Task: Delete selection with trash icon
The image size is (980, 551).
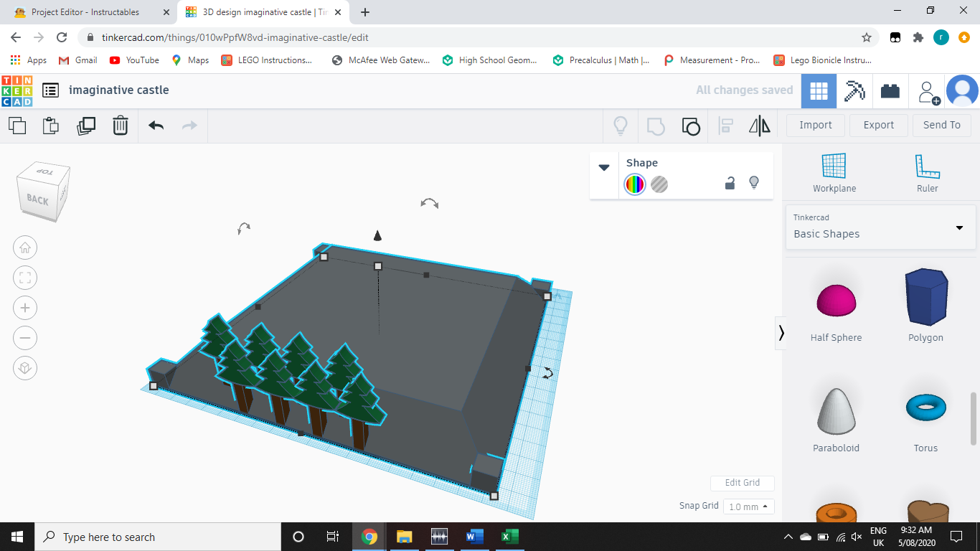Action: point(121,126)
